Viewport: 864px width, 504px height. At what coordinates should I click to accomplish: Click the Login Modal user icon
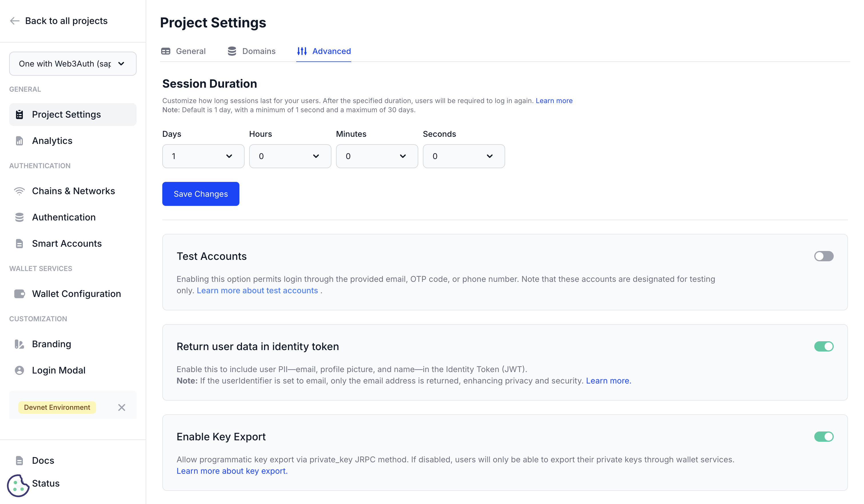point(19,370)
